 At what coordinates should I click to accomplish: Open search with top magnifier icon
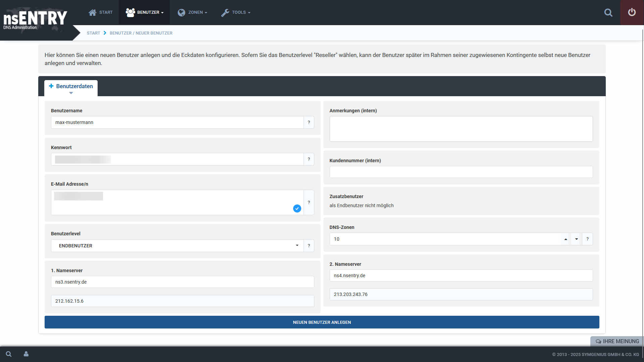[608, 13]
